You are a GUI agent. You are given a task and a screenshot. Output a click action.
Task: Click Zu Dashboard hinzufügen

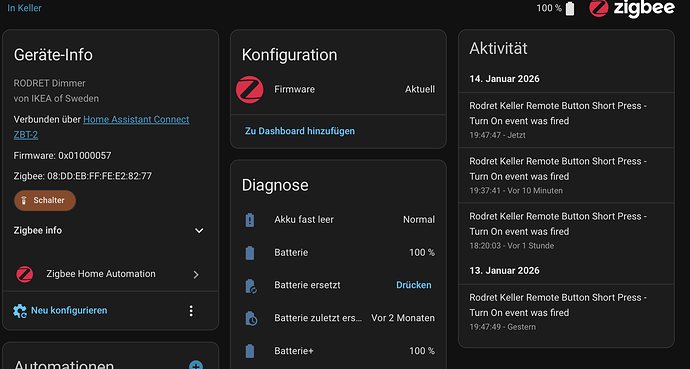[300, 131]
